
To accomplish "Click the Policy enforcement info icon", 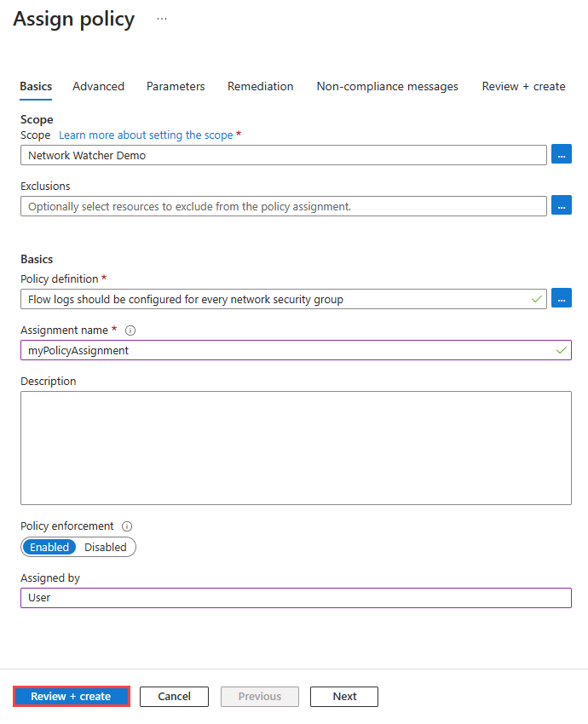I will (127, 526).
